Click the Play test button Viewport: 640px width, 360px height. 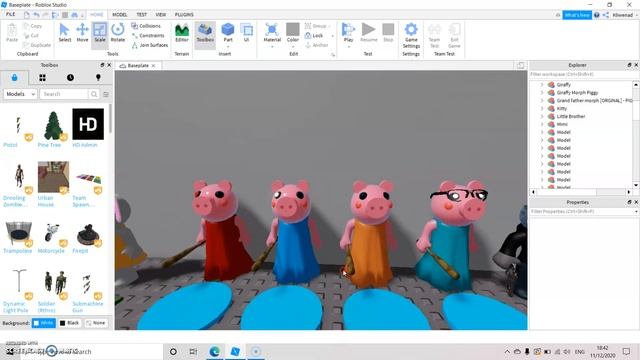[x=348, y=33]
